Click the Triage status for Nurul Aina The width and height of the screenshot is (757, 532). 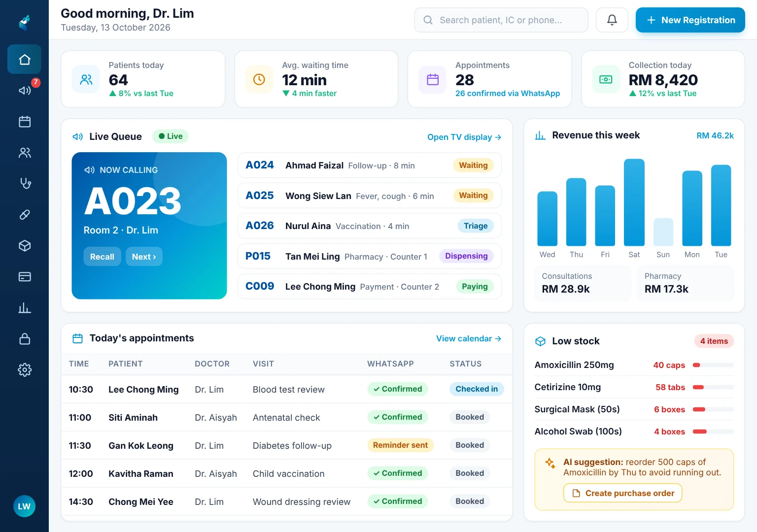tap(476, 226)
